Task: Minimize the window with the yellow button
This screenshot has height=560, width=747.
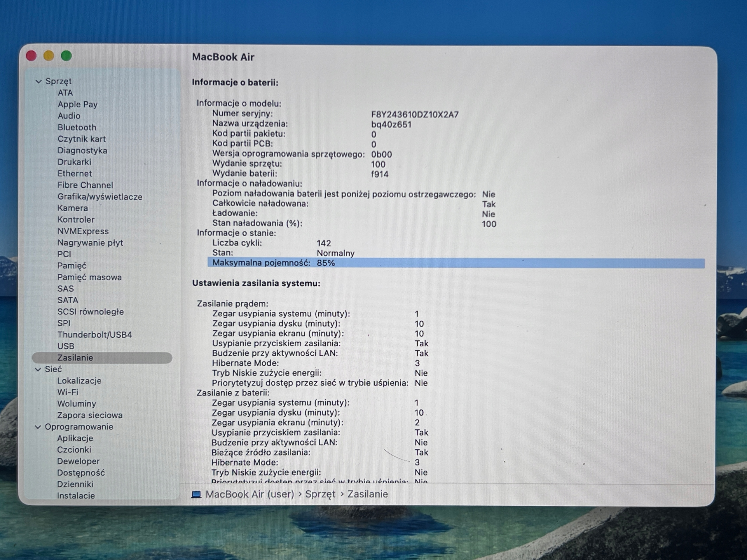Action: click(49, 56)
